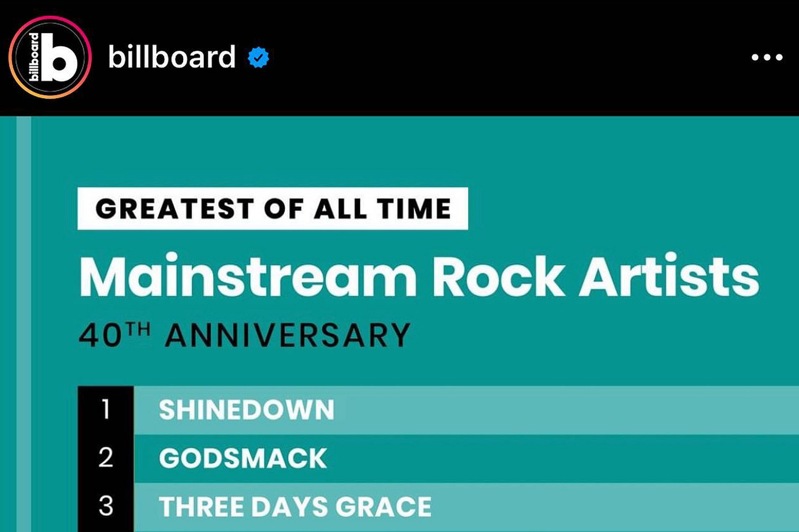Click the word Mainstream in the title
This screenshot has width=799, height=532.
(248, 276)
